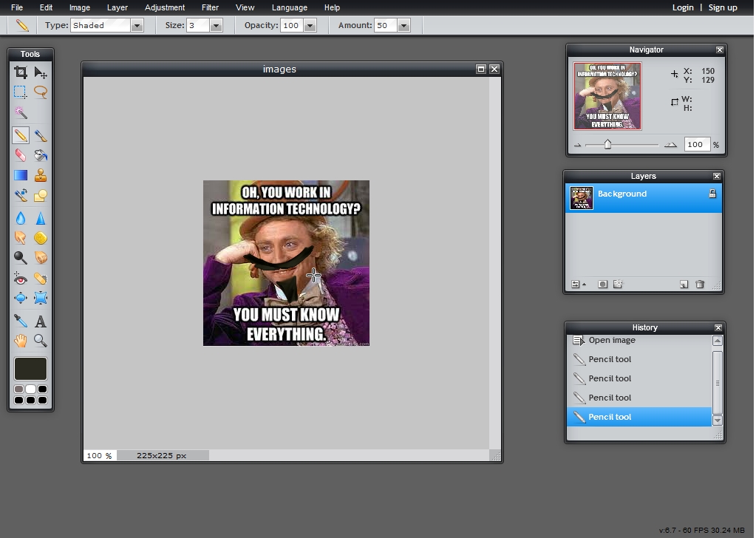Select the Type text tool
Viewport: 756px width, 538px height.
[41, 321]
